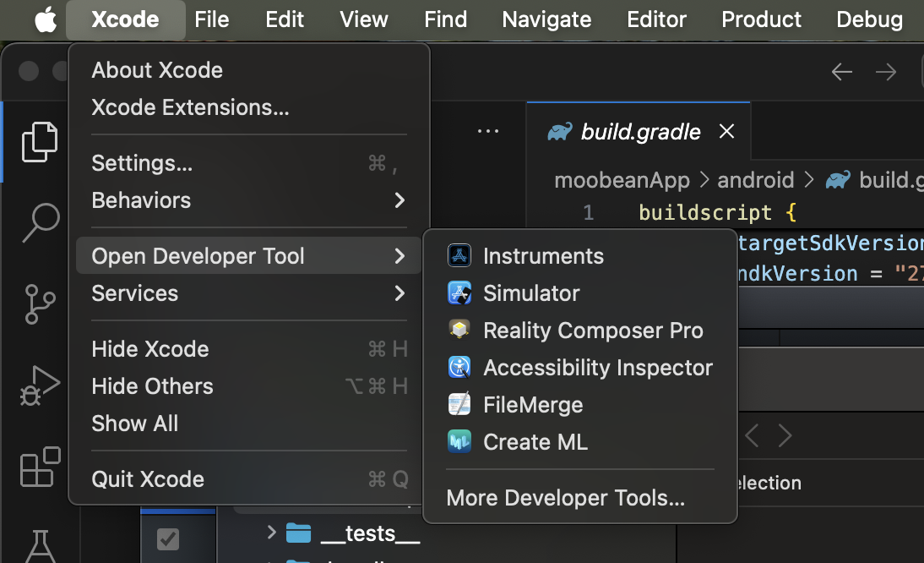Screen dimensions: 924x563
Task: Choose Hide Others
Action: click(x=248, y=386)
